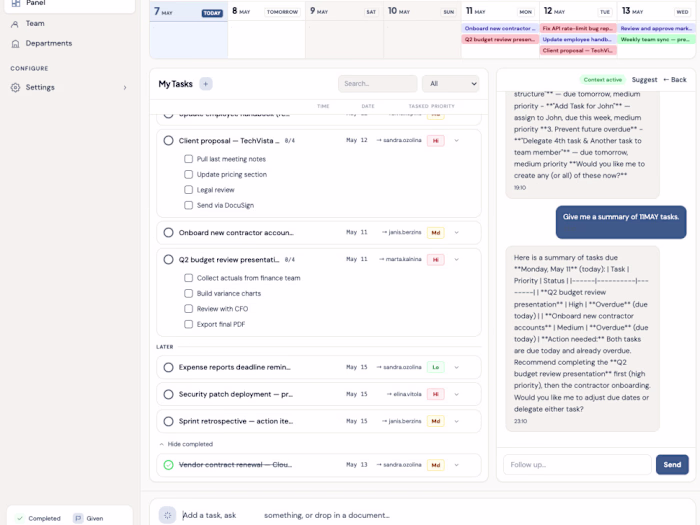The height and width of the screenshot is (525, 700).
Task: Click the Context active badge
Action: [x=603, y=79]
